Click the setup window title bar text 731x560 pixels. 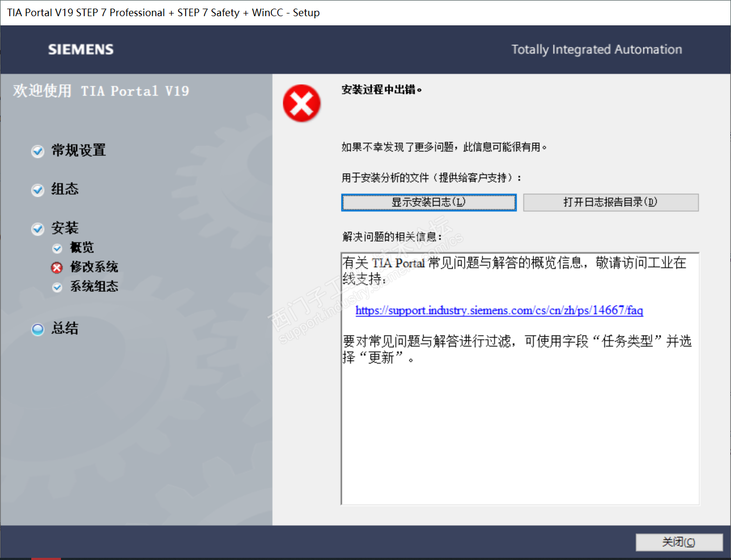coord(163,12)
